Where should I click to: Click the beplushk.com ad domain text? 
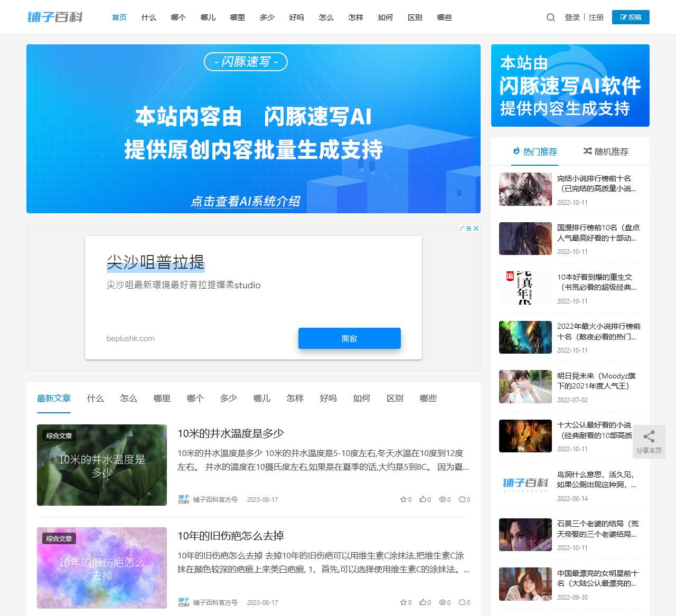(130, 338)
